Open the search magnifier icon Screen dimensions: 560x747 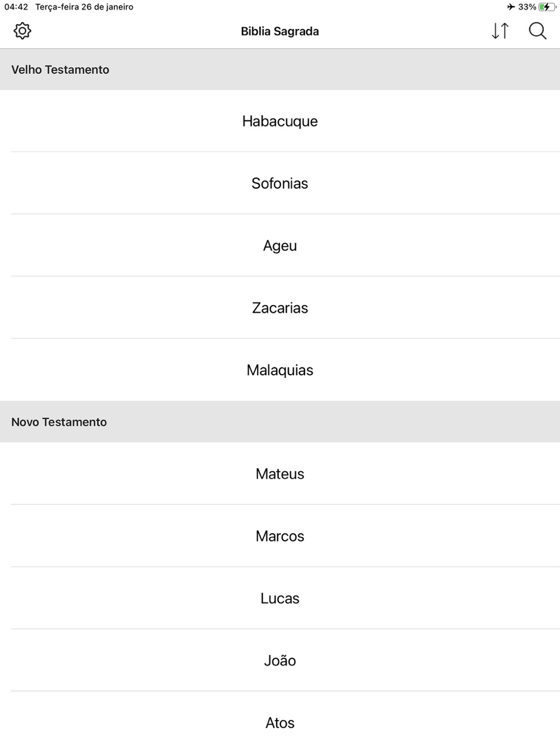538,31
